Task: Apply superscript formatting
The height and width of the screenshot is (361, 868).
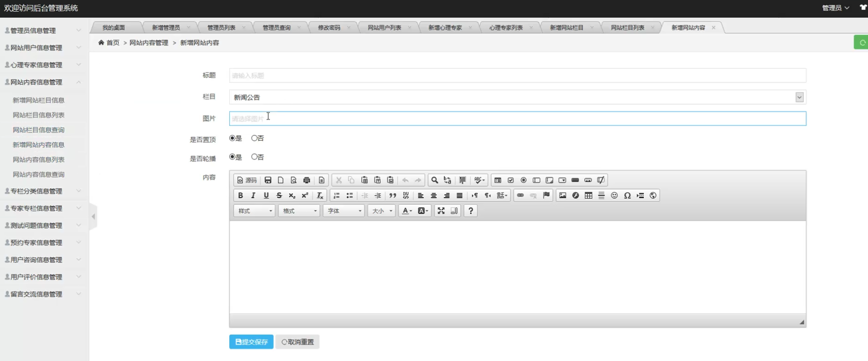Action: [x=305, y=195]
